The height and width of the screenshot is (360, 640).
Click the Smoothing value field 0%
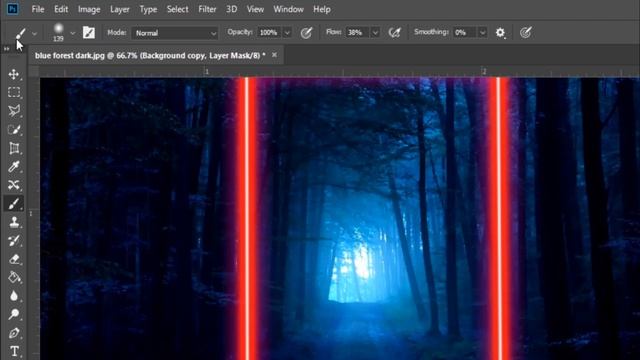point(465,33)
